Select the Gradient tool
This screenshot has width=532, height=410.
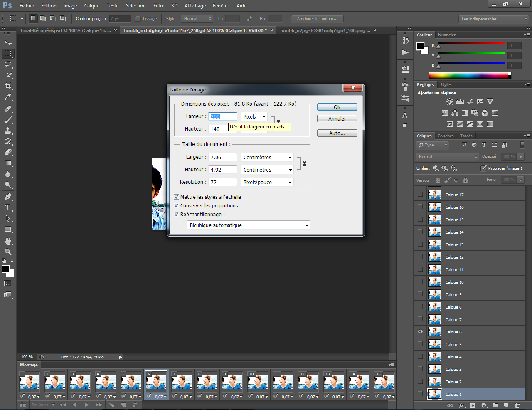point(8,163)
